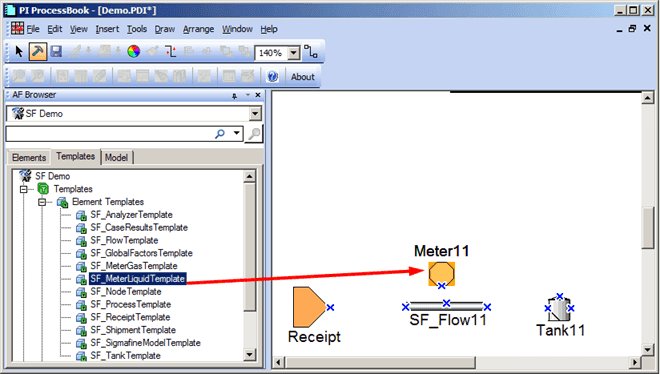Viewport: 660px width, 374px height.
Task: Click the magnifier icon inside search field
Action: [x=219, y=134]
